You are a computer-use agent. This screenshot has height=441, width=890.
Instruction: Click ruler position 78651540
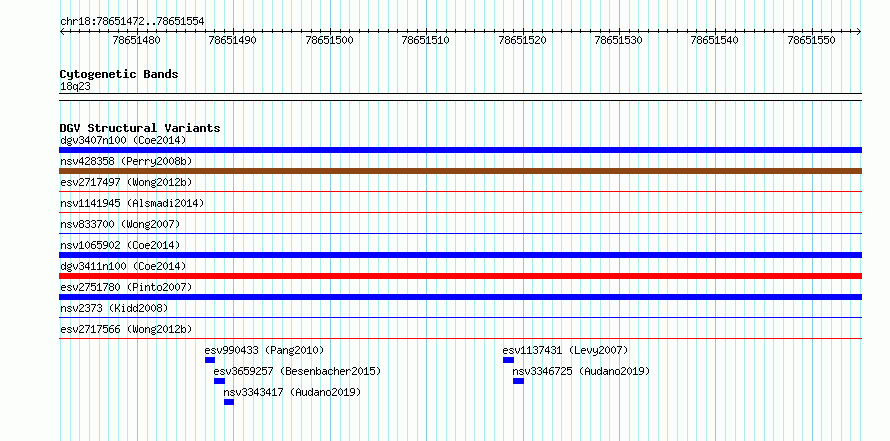pos(715,40)
